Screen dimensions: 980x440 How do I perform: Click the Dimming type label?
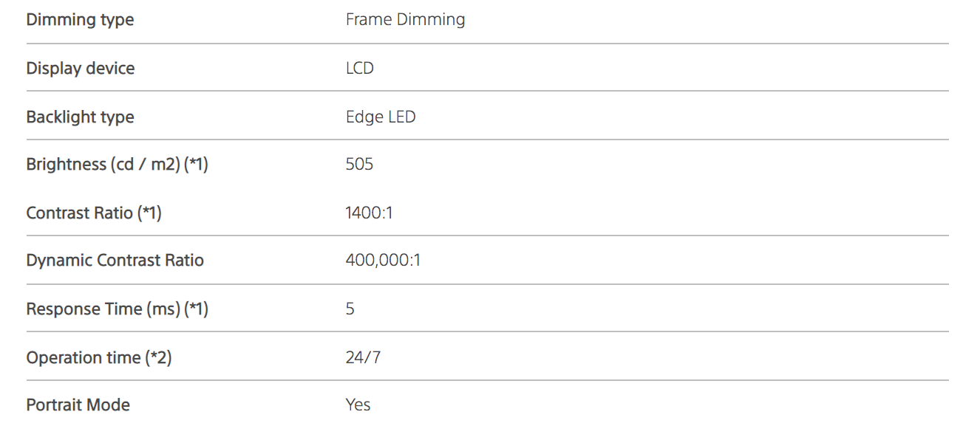coord(80,20)
